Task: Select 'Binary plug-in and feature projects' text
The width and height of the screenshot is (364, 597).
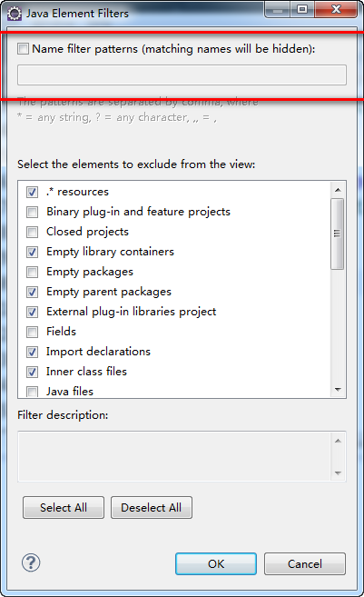Action: [x=139, y=212]
